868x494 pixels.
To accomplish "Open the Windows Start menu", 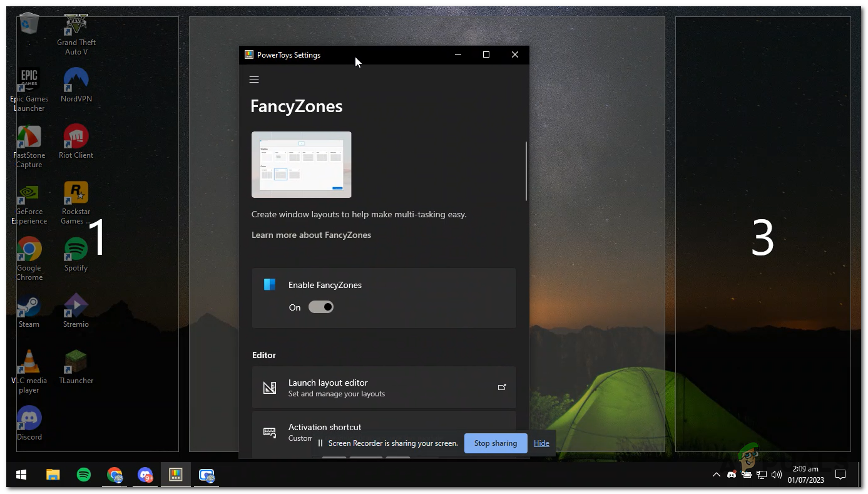I will (x=21, y=475).
